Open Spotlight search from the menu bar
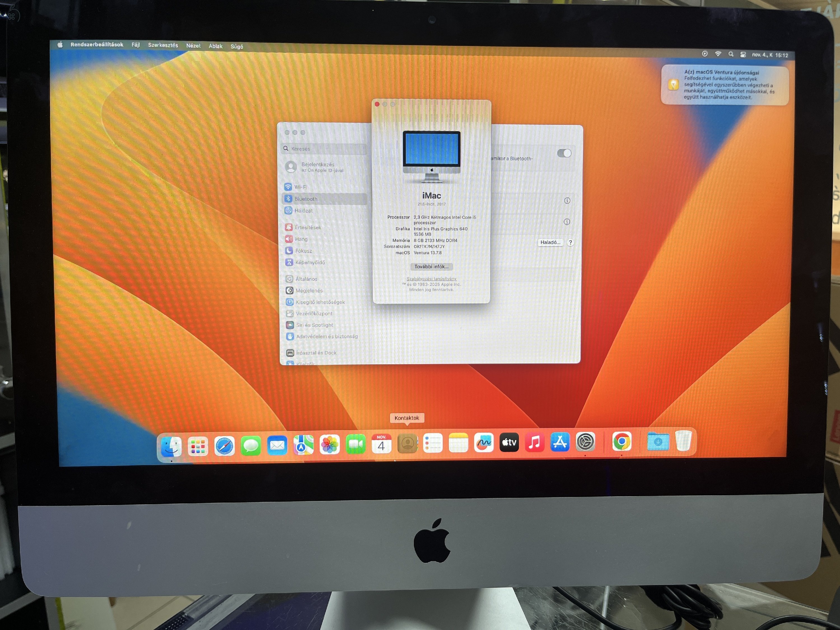 (731, 55)
